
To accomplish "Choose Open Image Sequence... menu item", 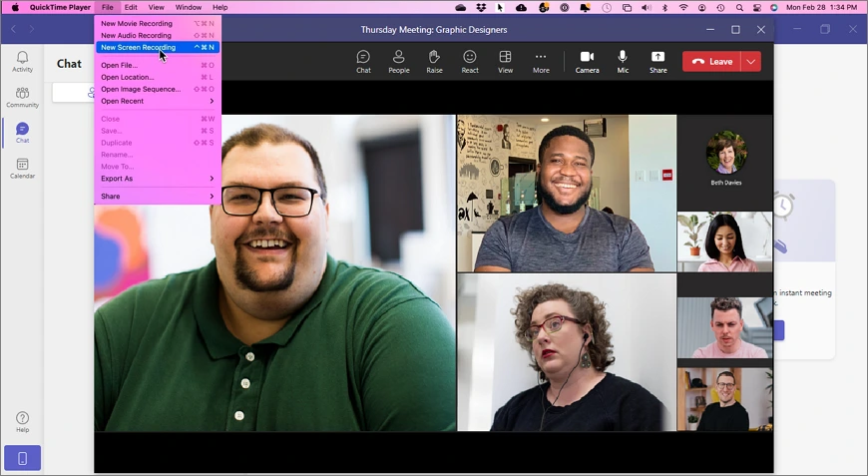I will point(158,89).
